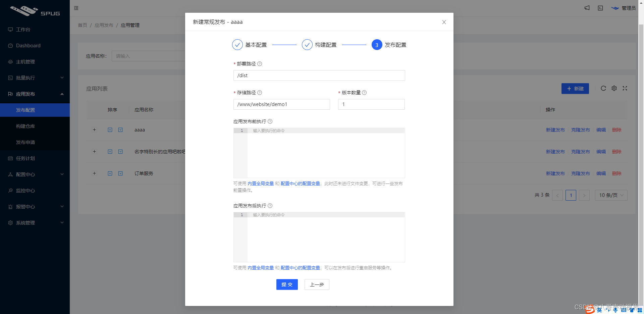This screenshot has width=644, height=314.
Task: Click into the 部署路径 input field
Action: pos(319,75)
